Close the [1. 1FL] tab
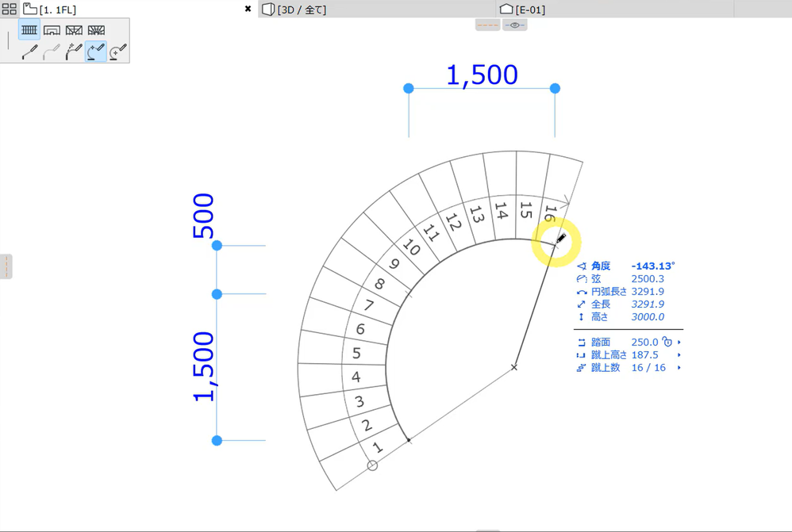This screenshot has width=792, height=532. pos(248,9)
